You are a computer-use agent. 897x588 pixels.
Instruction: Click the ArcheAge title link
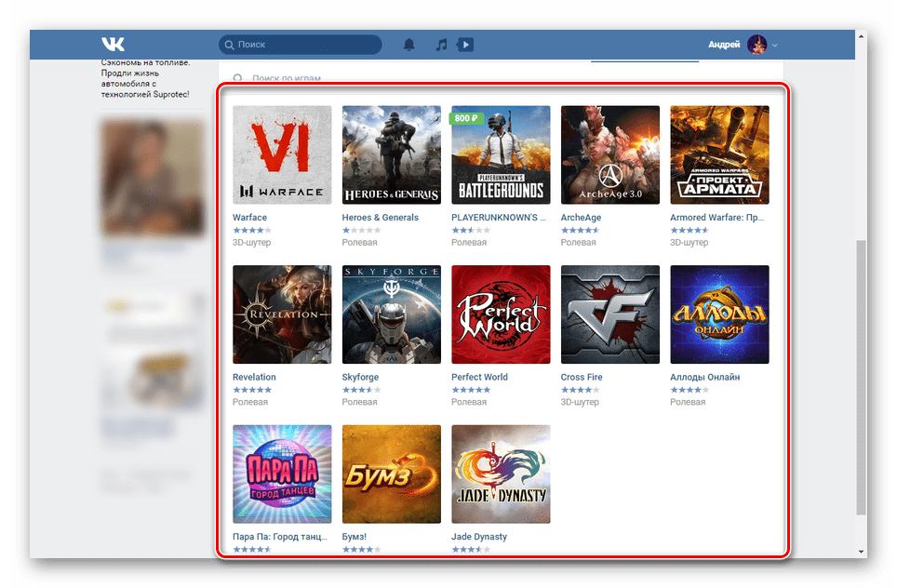click(581, 218)
